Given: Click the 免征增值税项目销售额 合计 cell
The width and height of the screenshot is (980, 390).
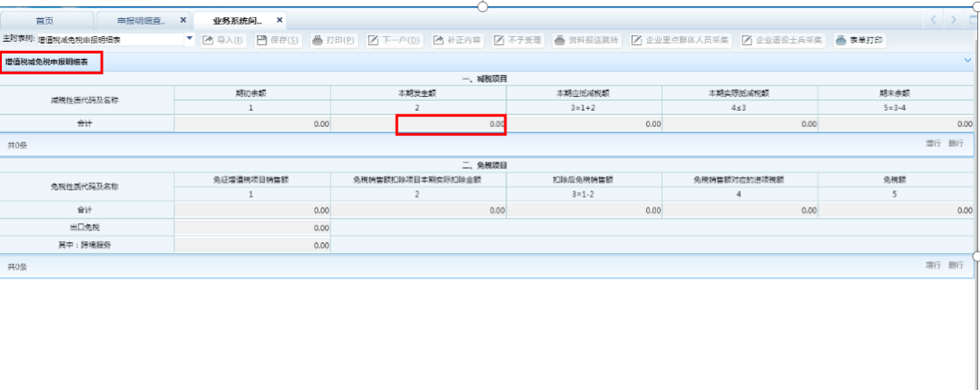Looking at the screenshot, I should (252, 210).
